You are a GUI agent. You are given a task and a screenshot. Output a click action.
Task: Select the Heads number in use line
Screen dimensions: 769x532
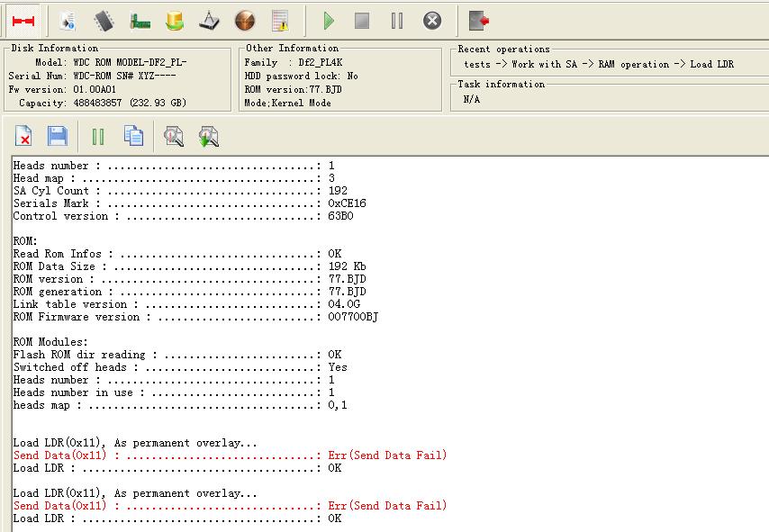(174, 392)
